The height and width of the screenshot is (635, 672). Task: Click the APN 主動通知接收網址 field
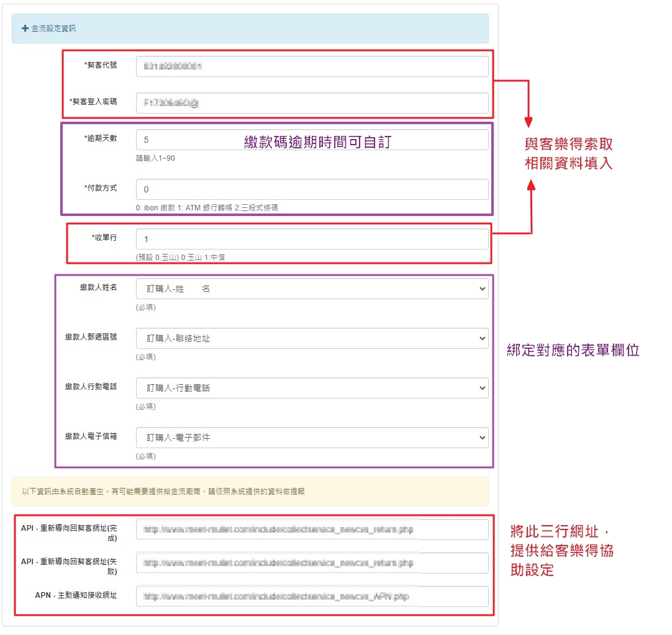[312, 597]
